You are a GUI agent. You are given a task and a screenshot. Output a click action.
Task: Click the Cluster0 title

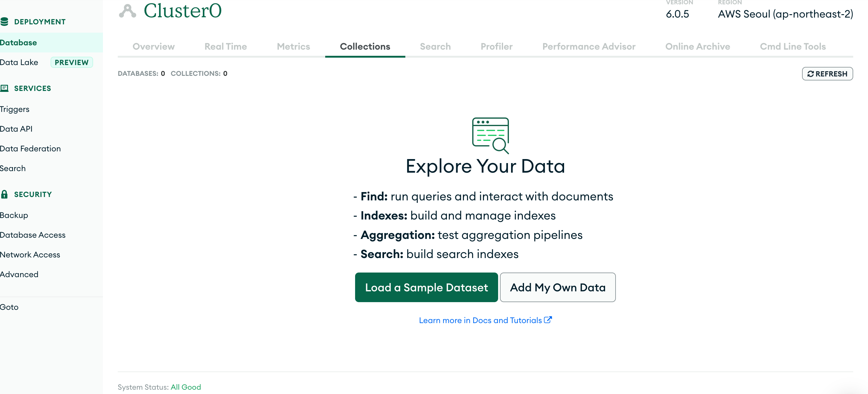pyautogui.click(x=182, y=10)
